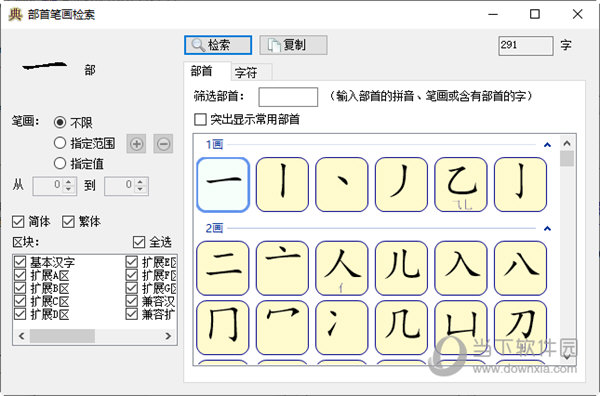Choose the 指定值 stroke option
Viewport: 600px width, 396px height.
[x=60, y=163]
